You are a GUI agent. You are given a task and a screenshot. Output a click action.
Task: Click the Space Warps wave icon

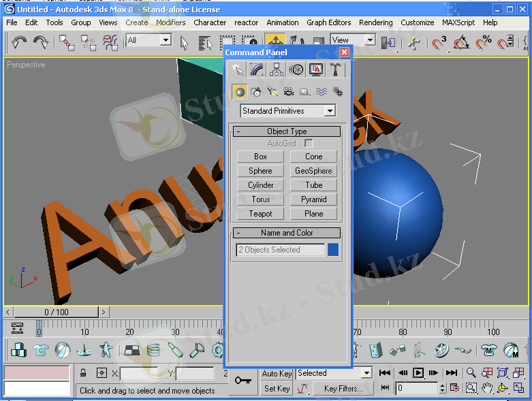tap(321, 92)
